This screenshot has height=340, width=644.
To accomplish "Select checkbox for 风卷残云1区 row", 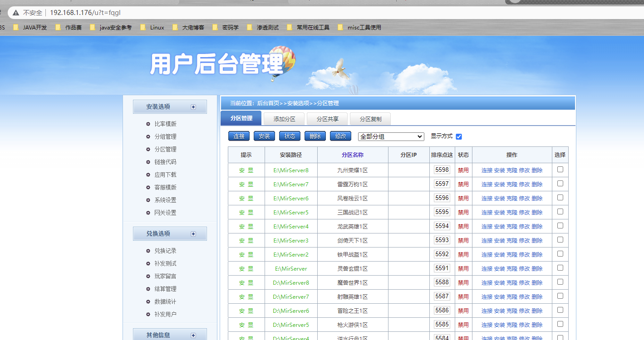I will pos(560,197).
